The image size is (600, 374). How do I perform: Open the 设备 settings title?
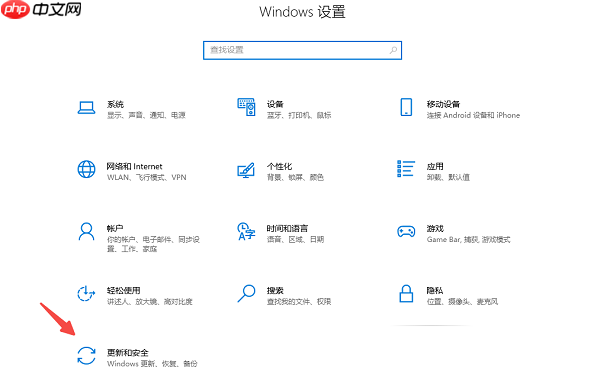point(275,104)
